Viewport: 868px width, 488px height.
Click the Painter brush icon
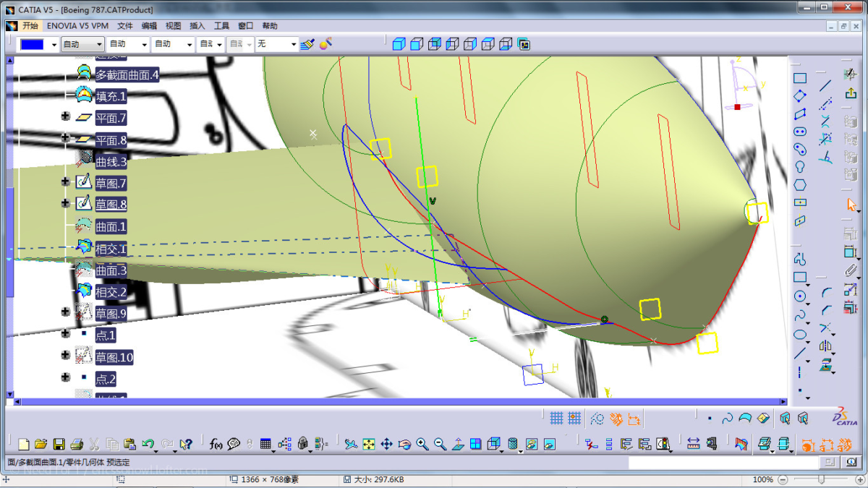point(308,44)
